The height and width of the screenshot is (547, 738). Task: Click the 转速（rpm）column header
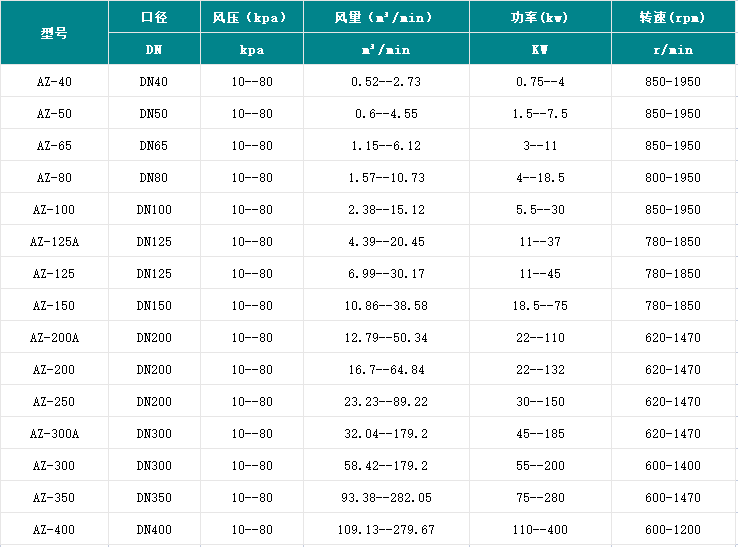(x=673, y=18)
